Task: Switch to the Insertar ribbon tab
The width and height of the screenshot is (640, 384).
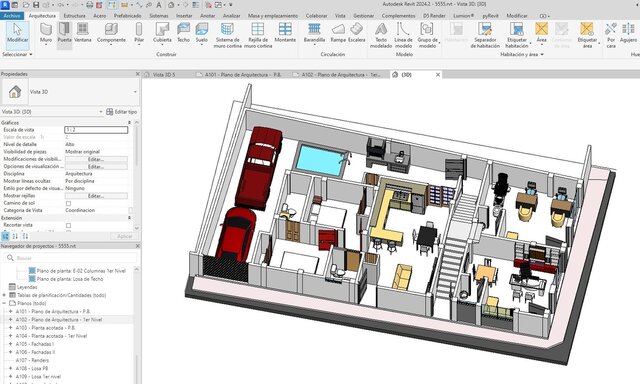Action: [x=184, y=16]
